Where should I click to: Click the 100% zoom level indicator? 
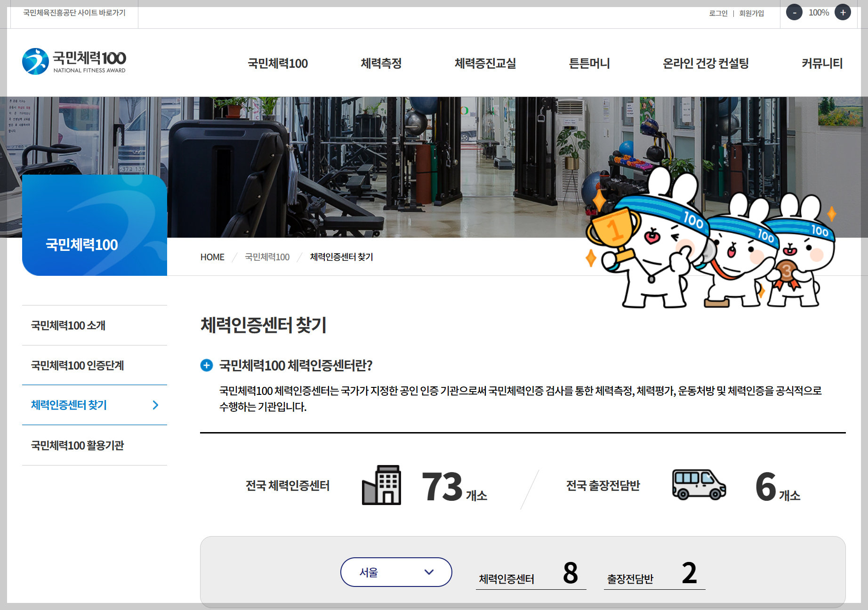click(819, 13)
